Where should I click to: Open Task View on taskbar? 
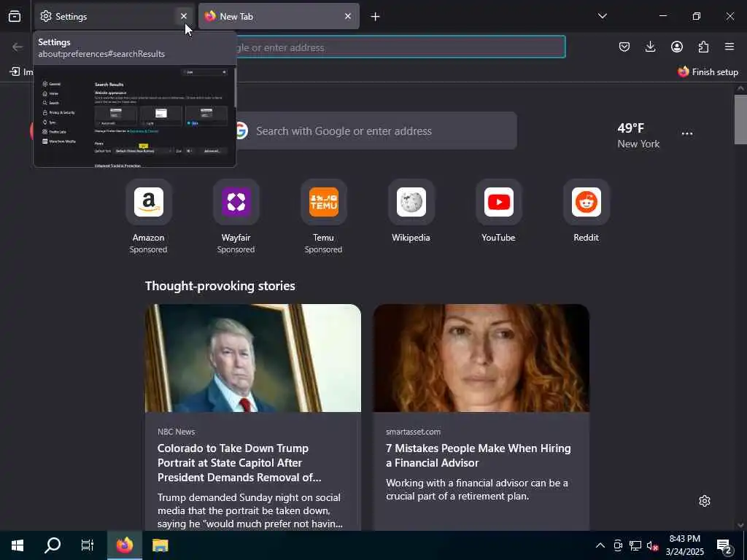tap(88, 545)
